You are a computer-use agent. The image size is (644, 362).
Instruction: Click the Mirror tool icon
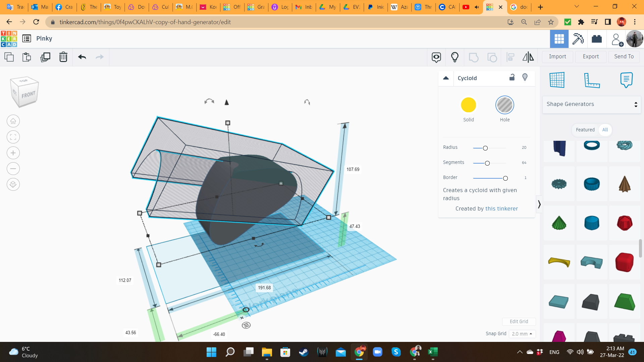point(528,57)
